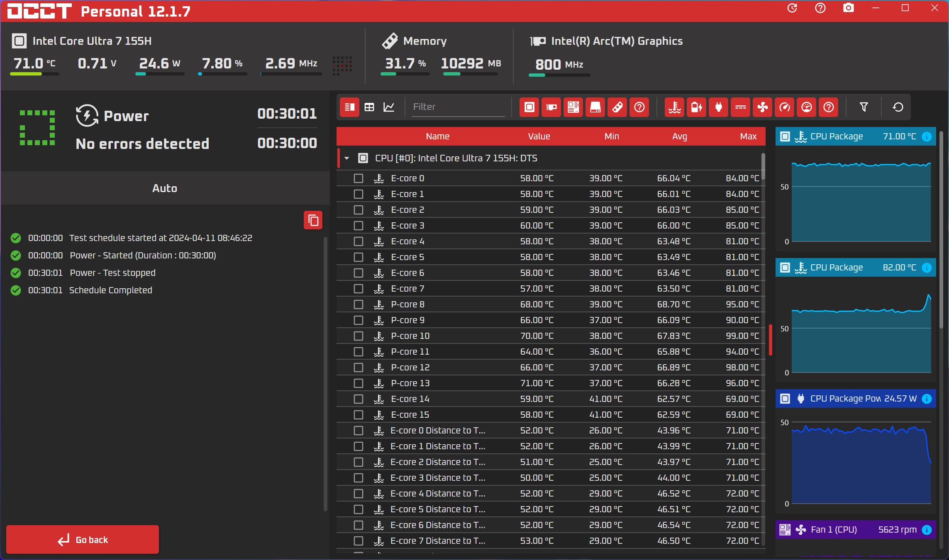The height and width of the screenshot is (560, 949).
Task: Click the graphs panel scrollbar
Action: (x=941, y=230)
